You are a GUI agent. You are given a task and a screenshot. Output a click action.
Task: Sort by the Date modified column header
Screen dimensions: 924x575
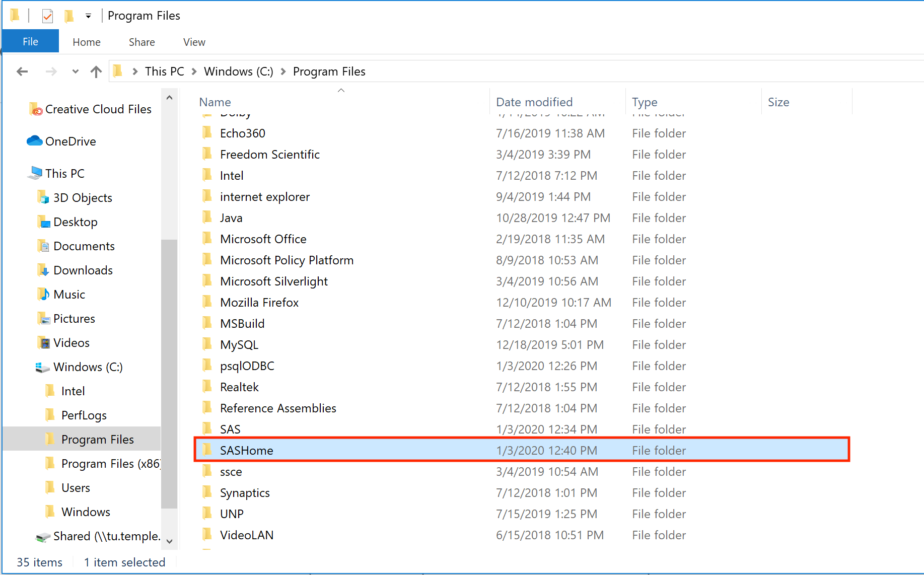click(534, 102)
